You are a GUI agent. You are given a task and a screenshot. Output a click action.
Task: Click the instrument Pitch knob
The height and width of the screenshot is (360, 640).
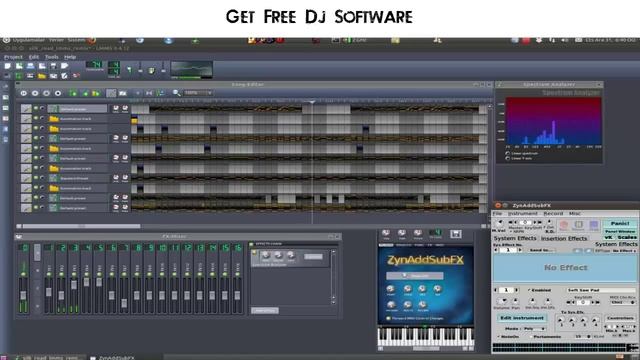[418, 233]
